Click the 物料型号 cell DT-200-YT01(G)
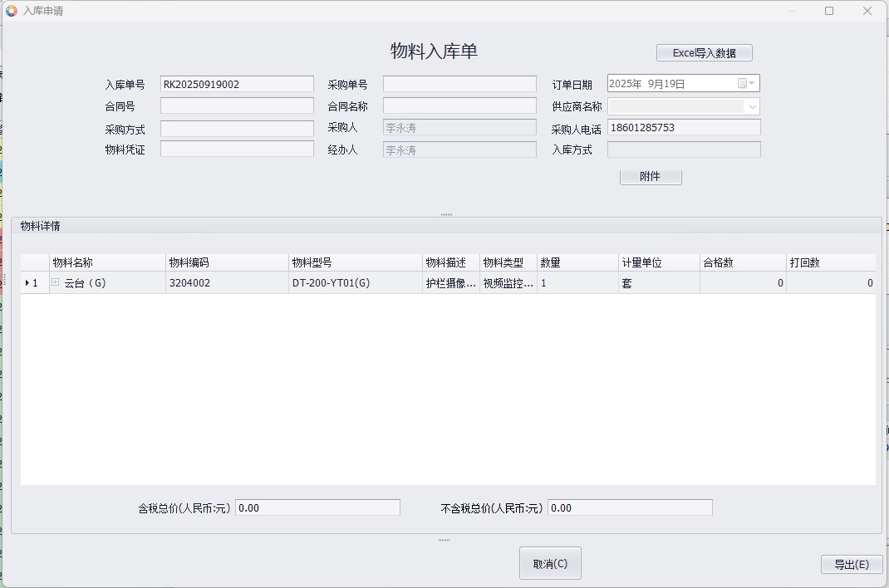 355,283
